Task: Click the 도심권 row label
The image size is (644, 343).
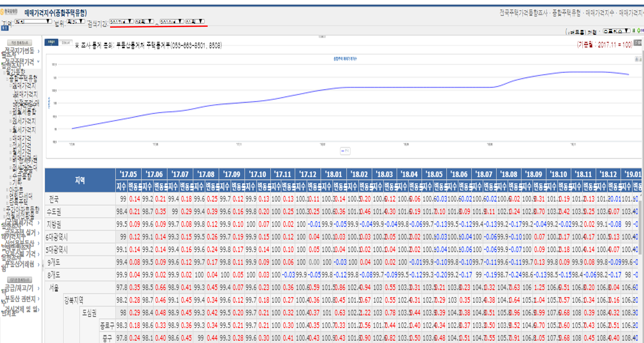Action: (x=89, y=313)
